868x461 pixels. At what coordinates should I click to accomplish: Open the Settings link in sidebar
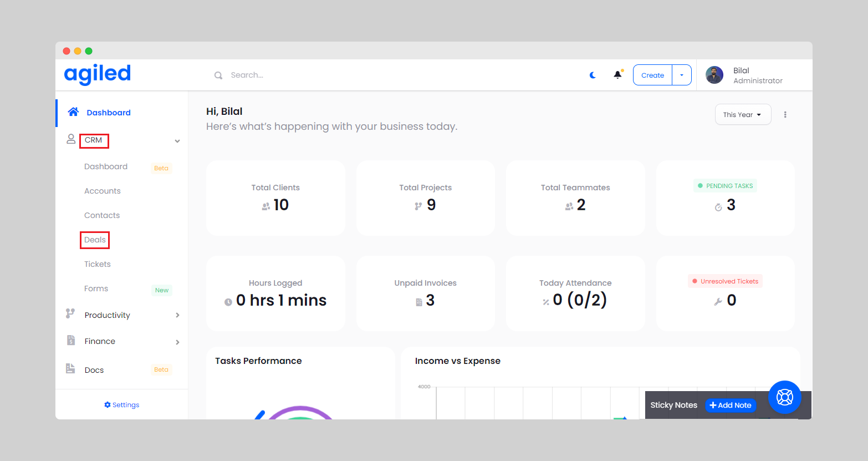[x=122, y=405]
